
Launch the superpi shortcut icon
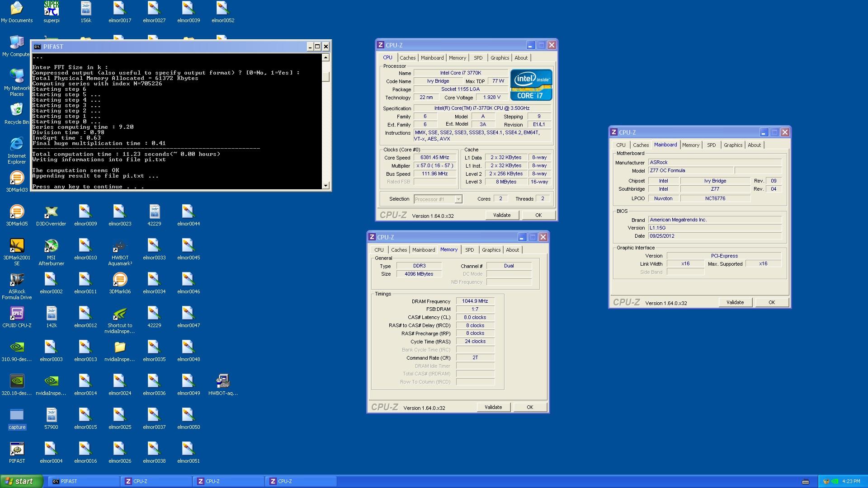pyautogui.click(x=51, y=12)
